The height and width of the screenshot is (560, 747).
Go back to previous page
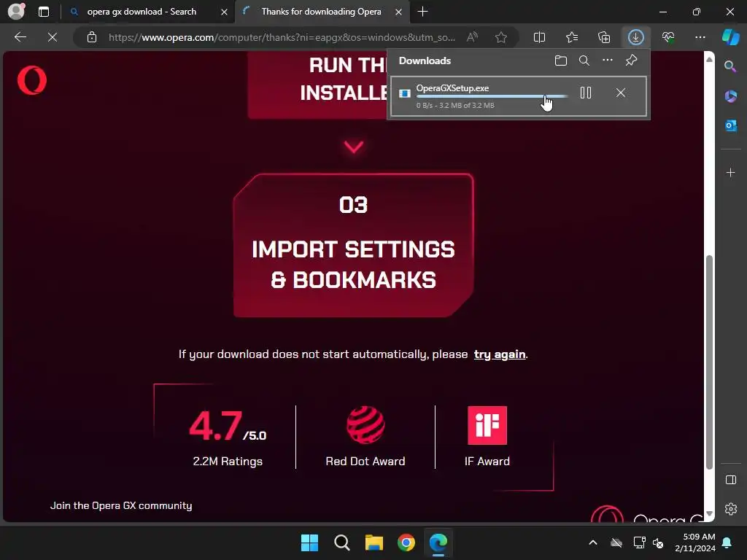coord(20,37)
